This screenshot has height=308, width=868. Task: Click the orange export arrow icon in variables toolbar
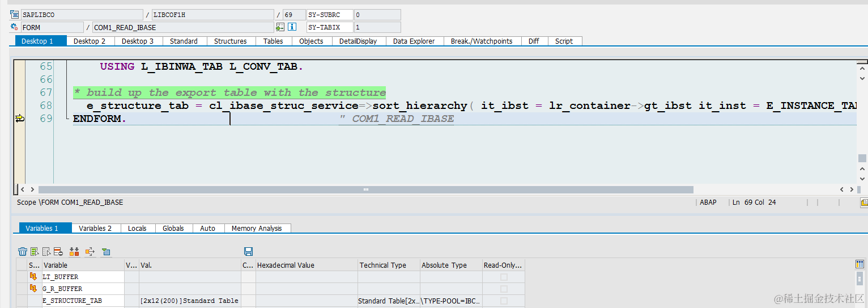pyautogui.click(x=90, y=251)
